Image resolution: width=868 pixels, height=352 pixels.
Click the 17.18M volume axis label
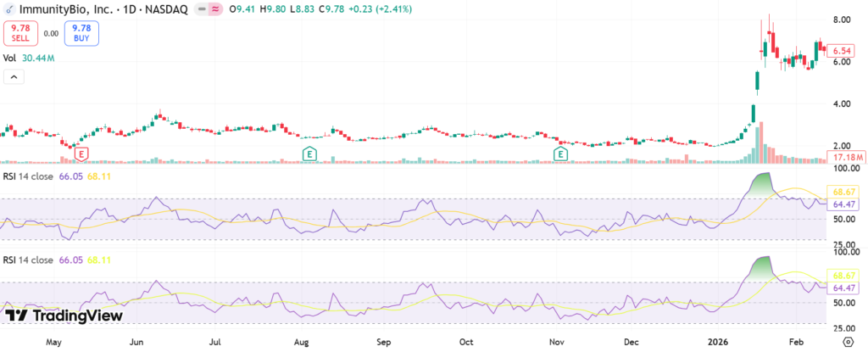tap(847, 159)
